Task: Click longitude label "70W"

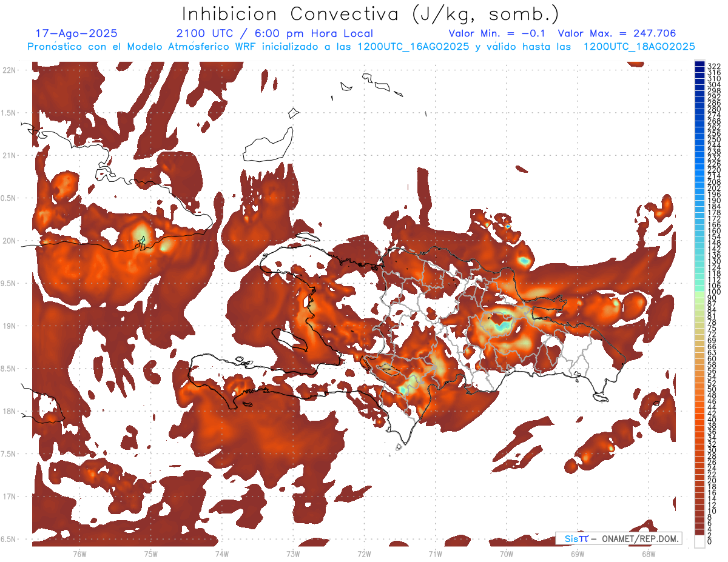Action: pyautogui.click(x=507, y=554)
